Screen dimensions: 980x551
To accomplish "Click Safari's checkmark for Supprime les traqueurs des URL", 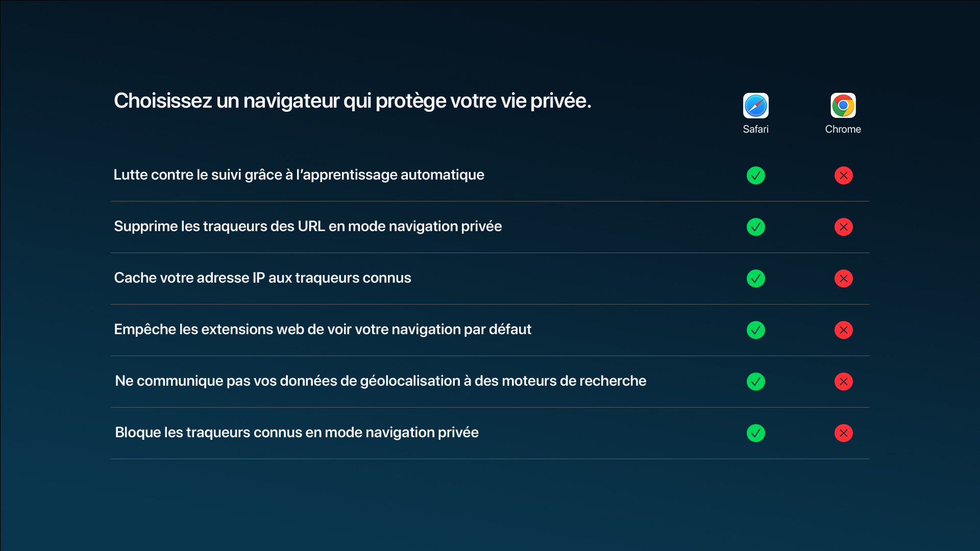I will pyautogui.click(x=756, y=227).
